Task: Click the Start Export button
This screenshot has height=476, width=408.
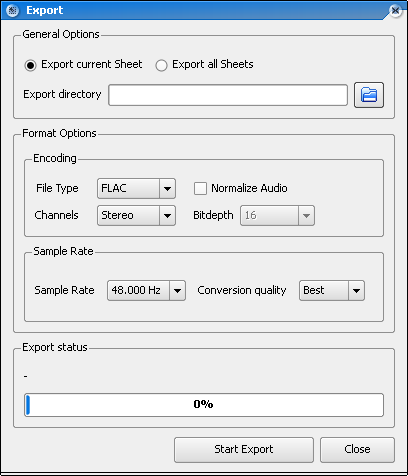Action: 244,450
